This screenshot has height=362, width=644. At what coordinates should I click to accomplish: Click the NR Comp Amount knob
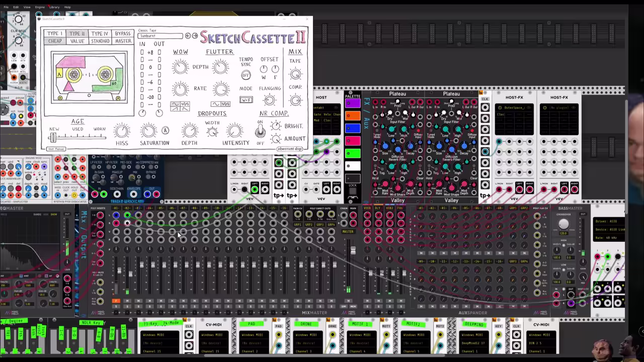pos(276,139)
